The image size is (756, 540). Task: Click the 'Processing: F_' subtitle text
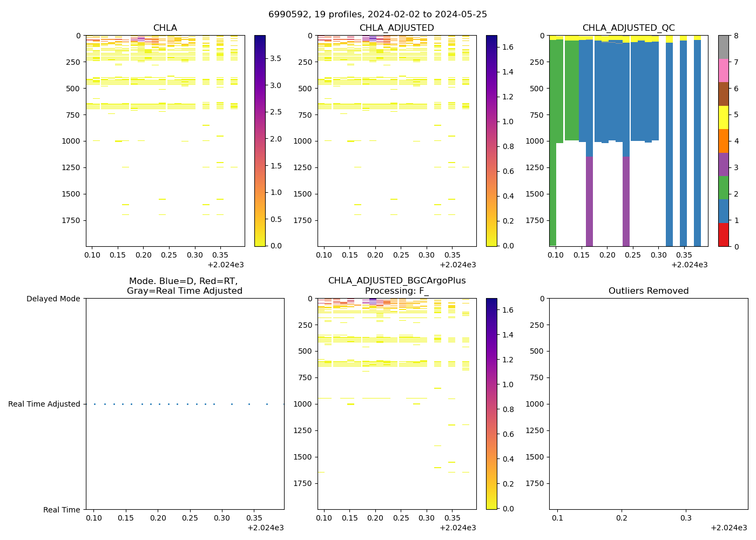click(397, 291)
